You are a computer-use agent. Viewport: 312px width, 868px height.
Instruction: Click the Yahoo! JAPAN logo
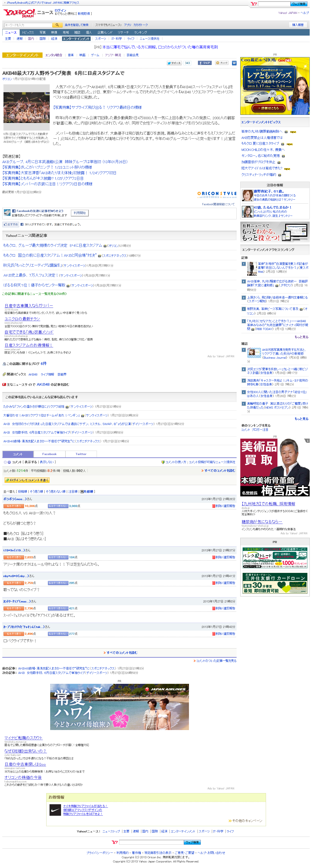19,13
